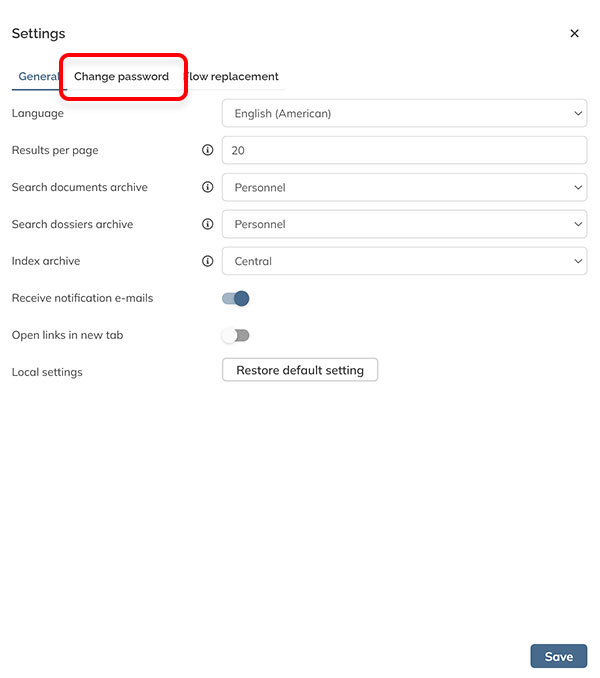Click the Settings dialog title
600x678 pixels.
(38, 33)
